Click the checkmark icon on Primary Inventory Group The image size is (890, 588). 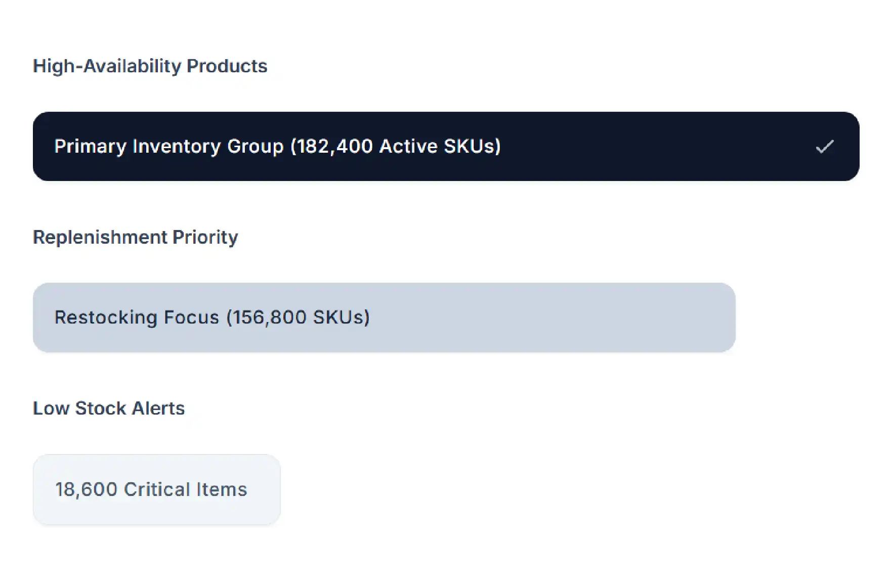click(x=824, y=147)
